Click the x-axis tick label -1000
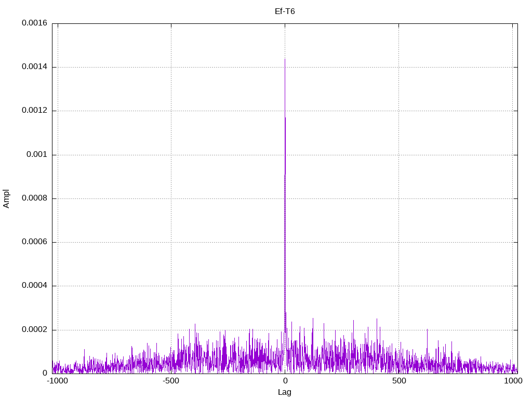 57,381
